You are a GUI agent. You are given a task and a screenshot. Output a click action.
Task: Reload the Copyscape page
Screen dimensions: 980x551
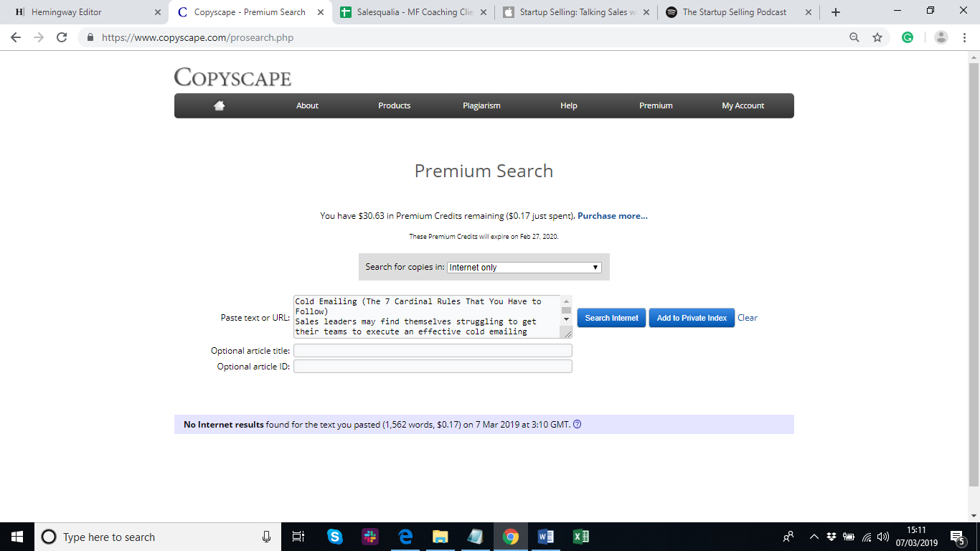[62, 37]
